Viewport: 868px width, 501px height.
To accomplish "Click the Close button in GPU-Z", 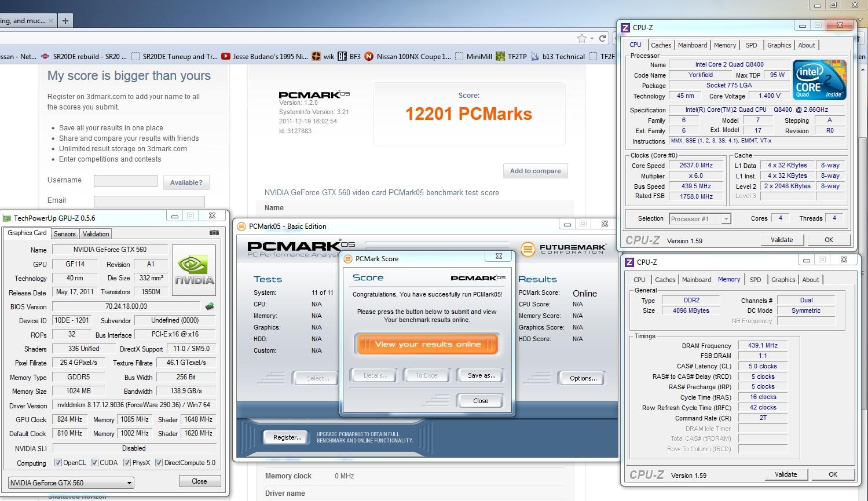I will 199,481.
